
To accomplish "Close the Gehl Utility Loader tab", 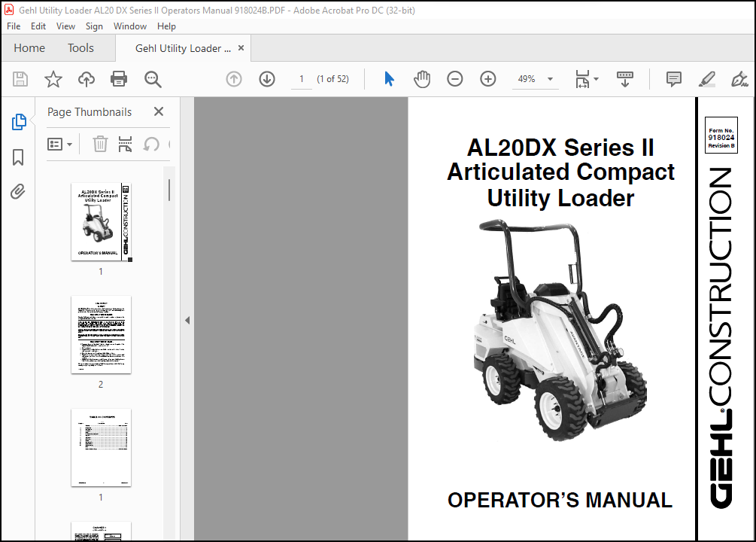I will (x=241, y=47).
